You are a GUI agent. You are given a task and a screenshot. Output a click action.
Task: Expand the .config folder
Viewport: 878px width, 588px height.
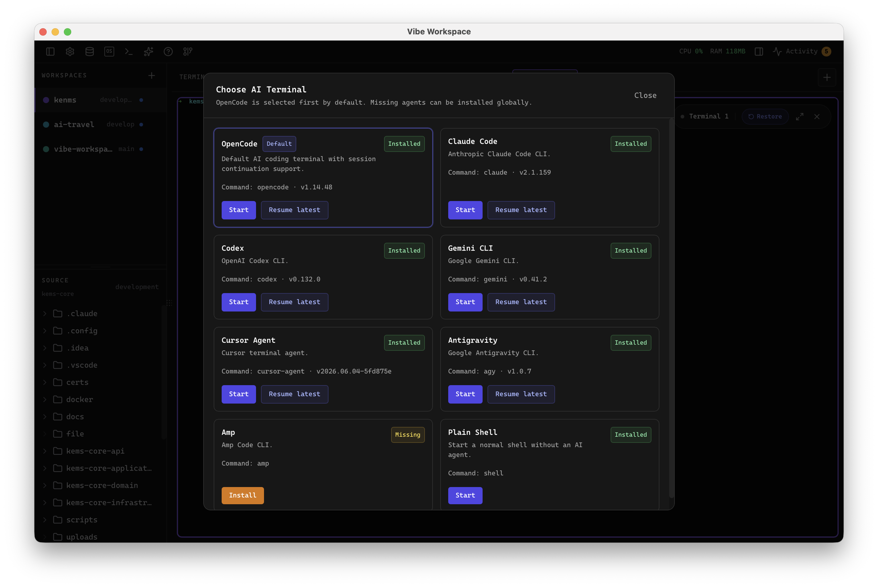click(x=45, y=331)
